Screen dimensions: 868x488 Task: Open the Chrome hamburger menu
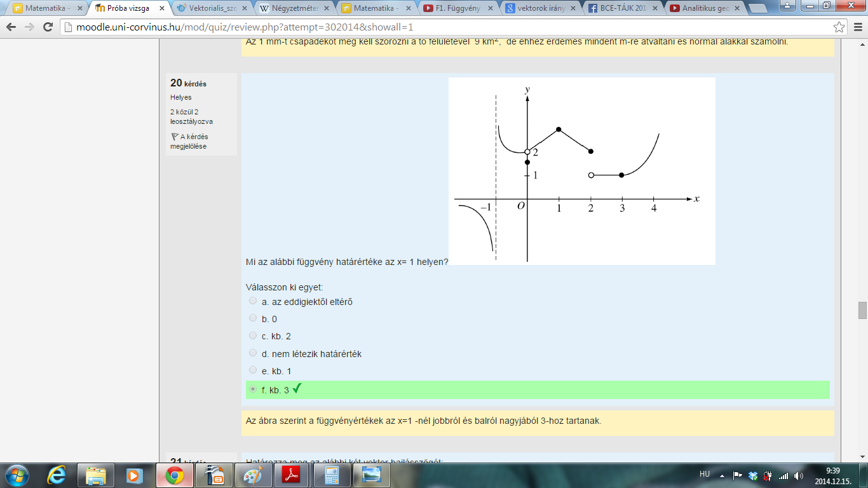pyautogui.click(x=857, y=27)
